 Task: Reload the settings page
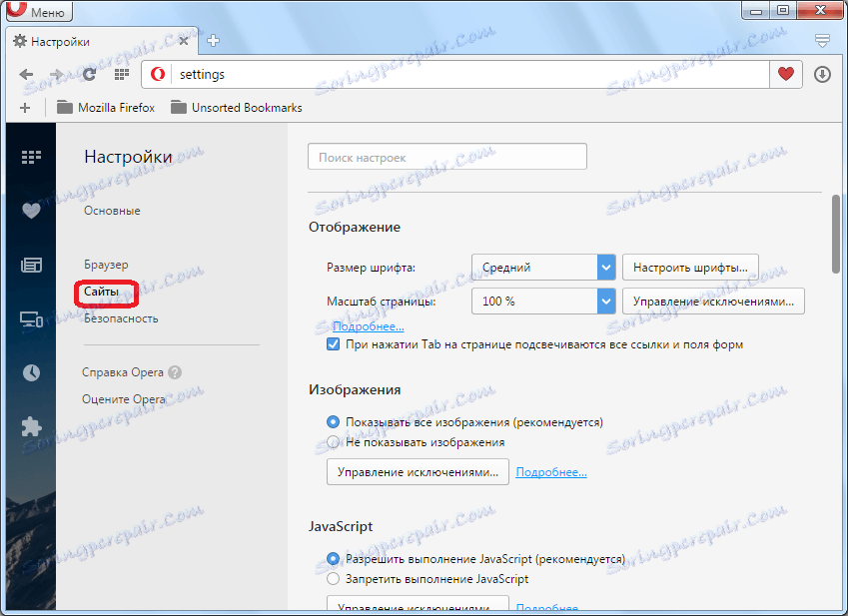click(x=89, y=74)
